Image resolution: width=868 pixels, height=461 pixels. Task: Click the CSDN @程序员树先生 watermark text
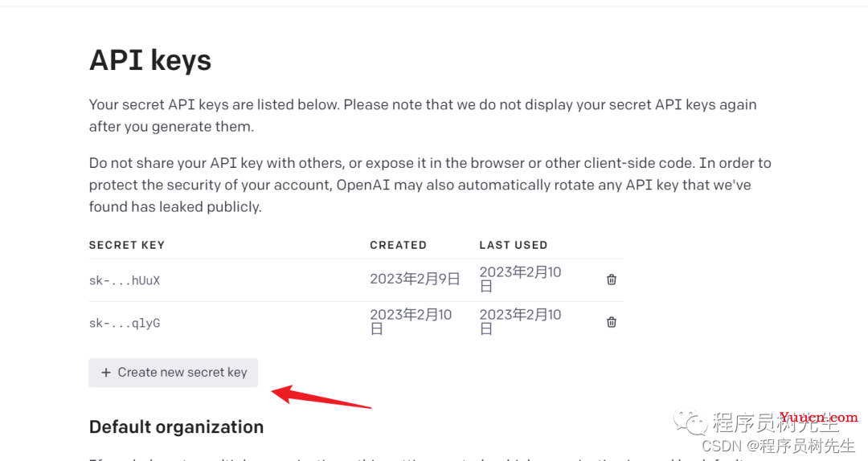[778, 446]
